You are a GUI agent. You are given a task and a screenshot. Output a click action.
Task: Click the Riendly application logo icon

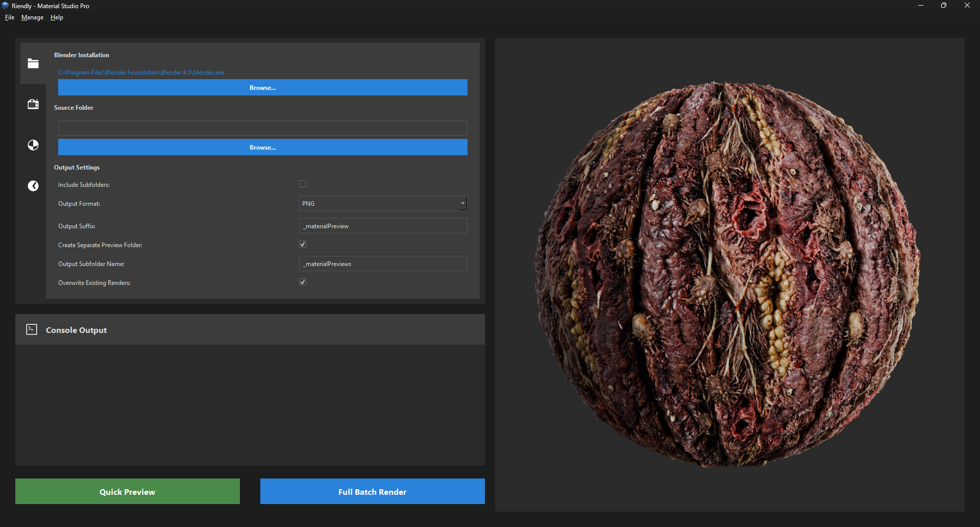pos(5,5)
